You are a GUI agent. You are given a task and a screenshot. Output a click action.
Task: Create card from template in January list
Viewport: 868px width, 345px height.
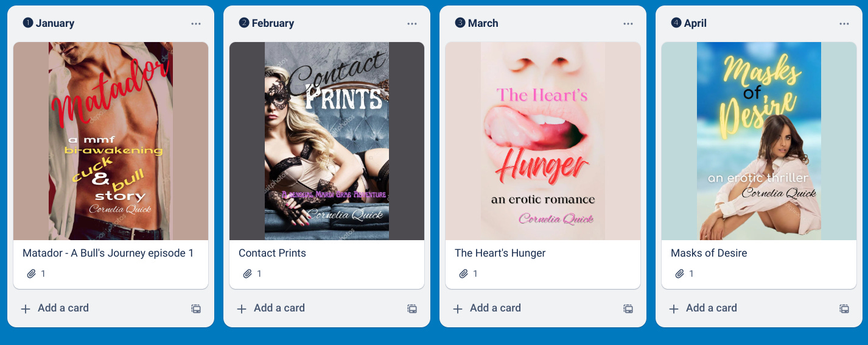pos(196,308)
